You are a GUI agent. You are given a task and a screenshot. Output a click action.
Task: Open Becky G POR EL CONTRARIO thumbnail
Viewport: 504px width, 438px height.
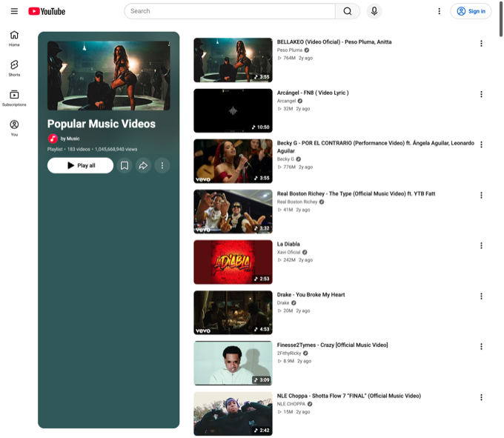coord(233,161)
